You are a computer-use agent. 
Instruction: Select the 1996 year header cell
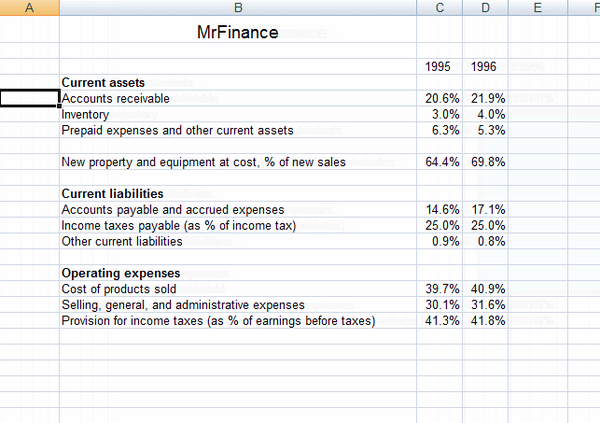coord(483,67)
